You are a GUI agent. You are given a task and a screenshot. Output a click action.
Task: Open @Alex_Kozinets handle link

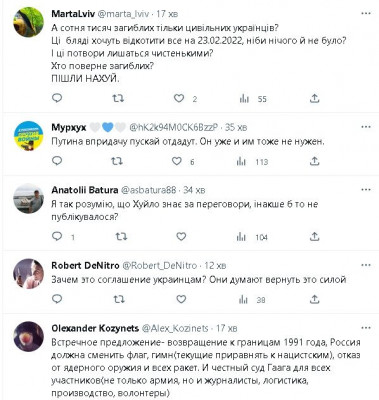175,328
